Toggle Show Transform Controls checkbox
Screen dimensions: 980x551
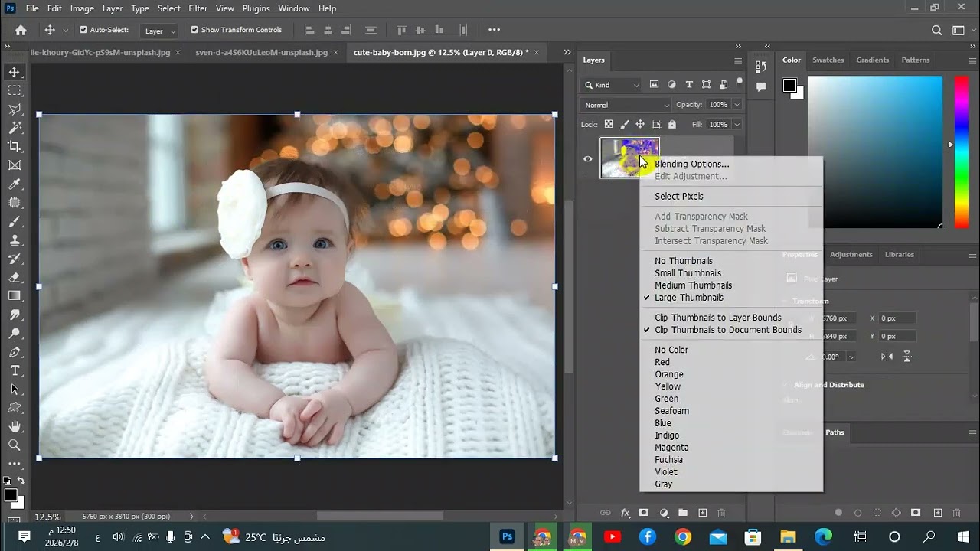(194, 30)
